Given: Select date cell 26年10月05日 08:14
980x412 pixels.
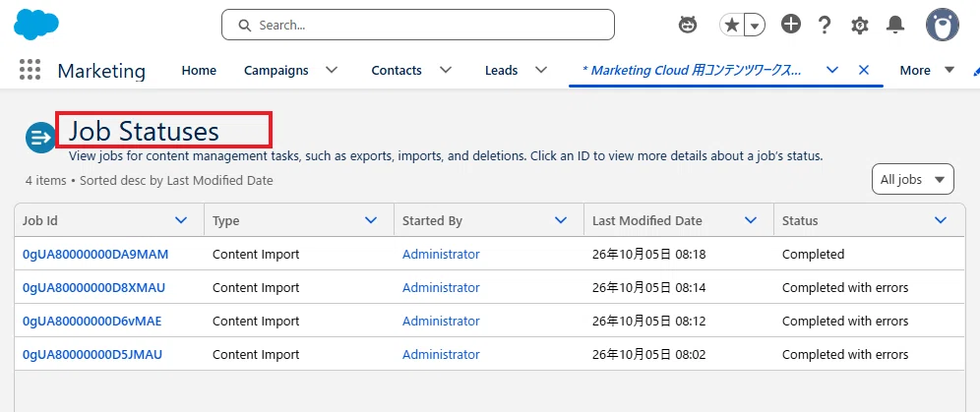Looking at the screenshot, I should coord(648,288).
